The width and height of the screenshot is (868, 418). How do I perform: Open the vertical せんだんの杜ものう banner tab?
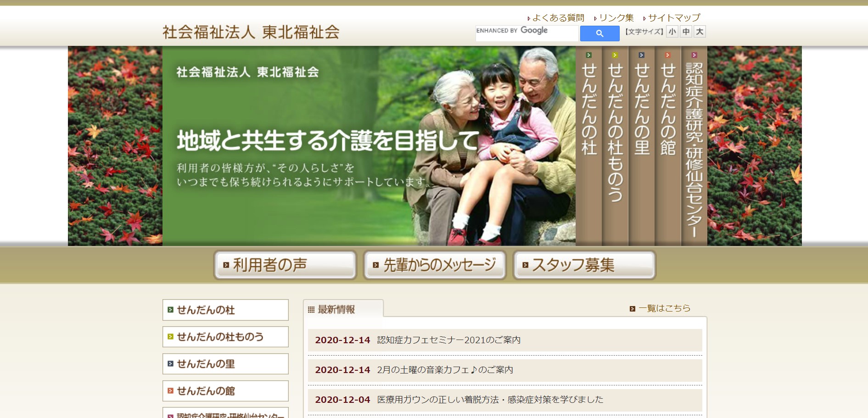click(x=615, y=146)
